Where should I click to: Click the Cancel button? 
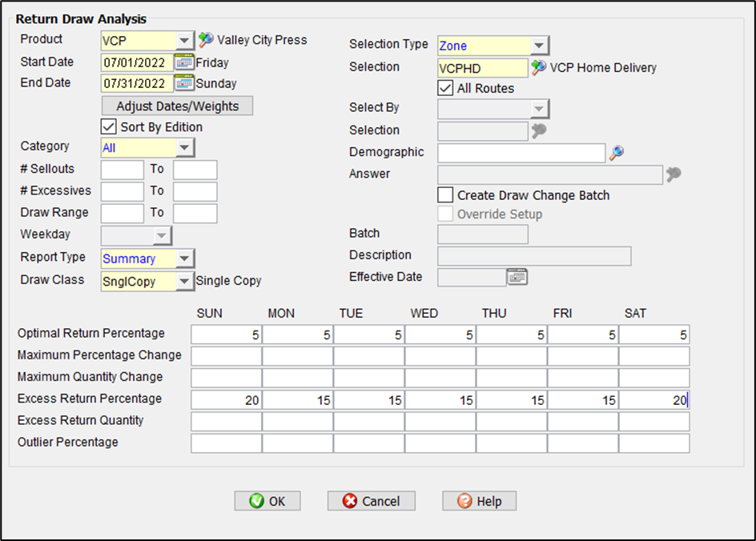coord(371,501)
